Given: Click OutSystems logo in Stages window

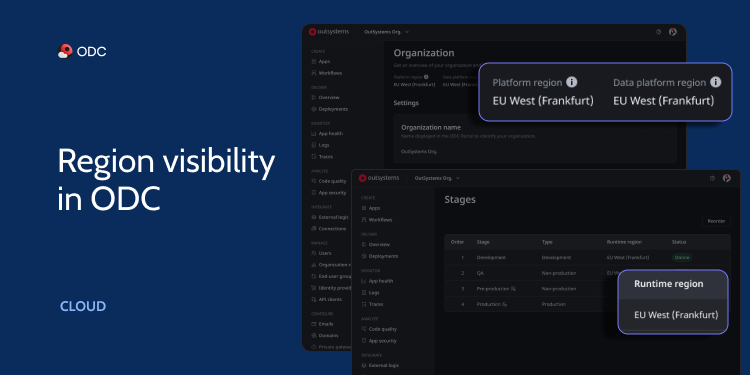Looking at the screenshot, I should (x=379, y=178).
